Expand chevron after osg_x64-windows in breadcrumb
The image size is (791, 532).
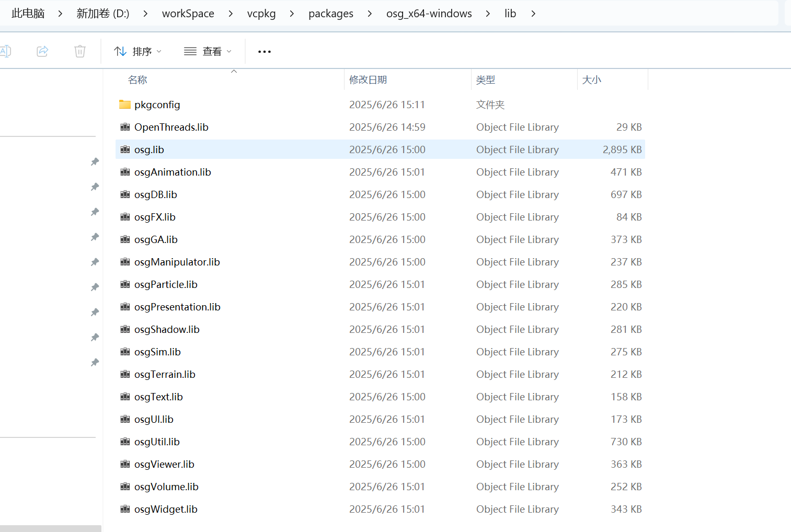tap(488, 14)
